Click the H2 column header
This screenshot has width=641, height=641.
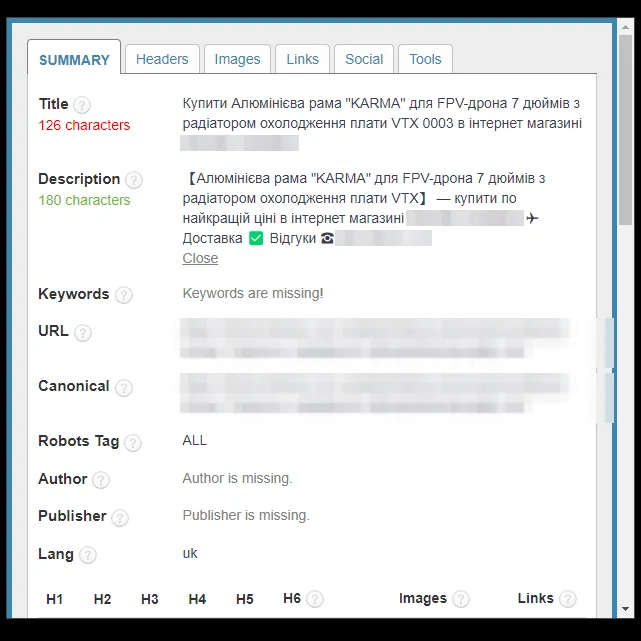tap(102, 599)
